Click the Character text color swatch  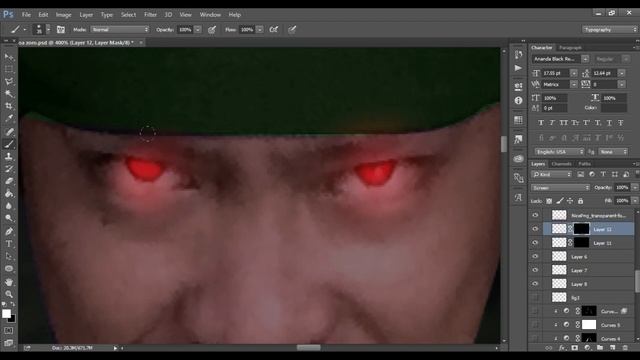tap(613, 108)
